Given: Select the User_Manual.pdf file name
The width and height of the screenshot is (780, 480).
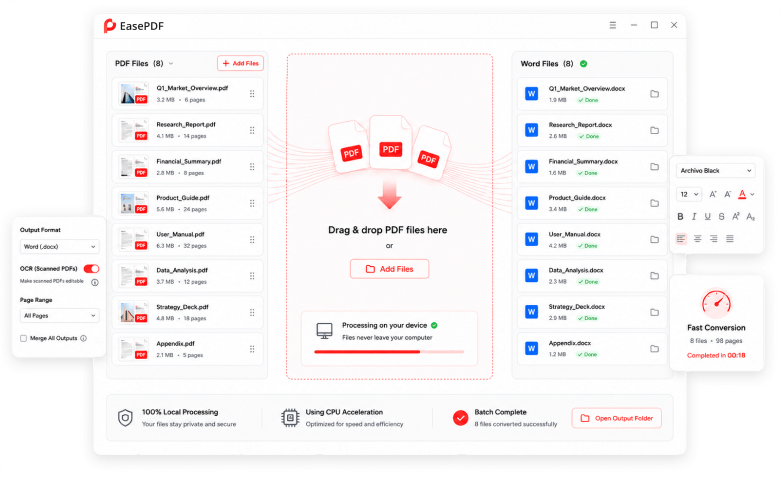Looking at the screenshot, I should (x=180, y=234).
